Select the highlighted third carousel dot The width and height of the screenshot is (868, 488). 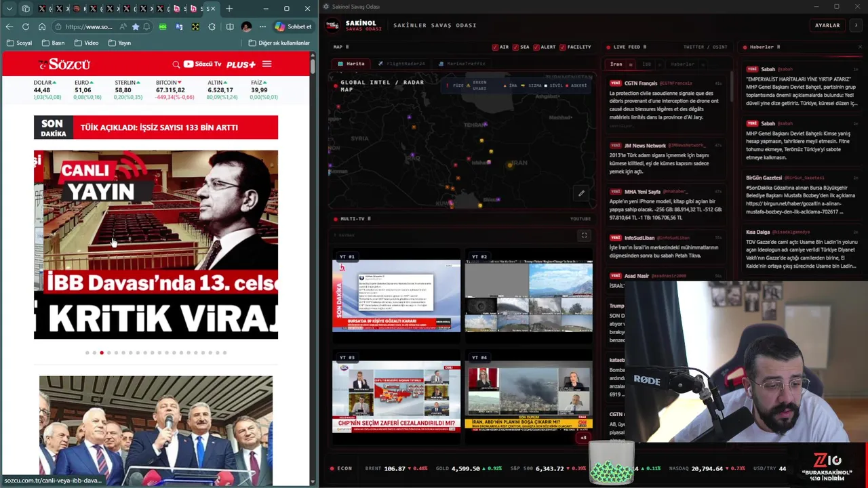102,352
